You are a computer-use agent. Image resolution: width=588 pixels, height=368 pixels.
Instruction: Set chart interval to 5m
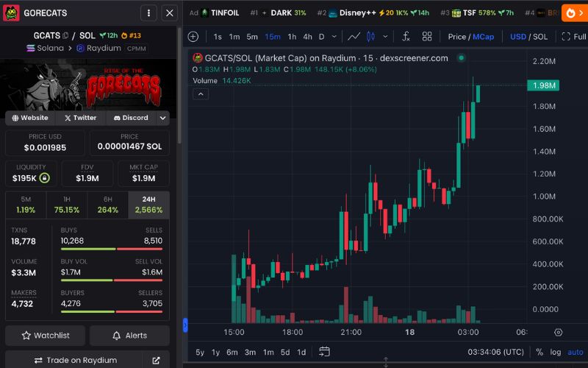click(252, 37)
